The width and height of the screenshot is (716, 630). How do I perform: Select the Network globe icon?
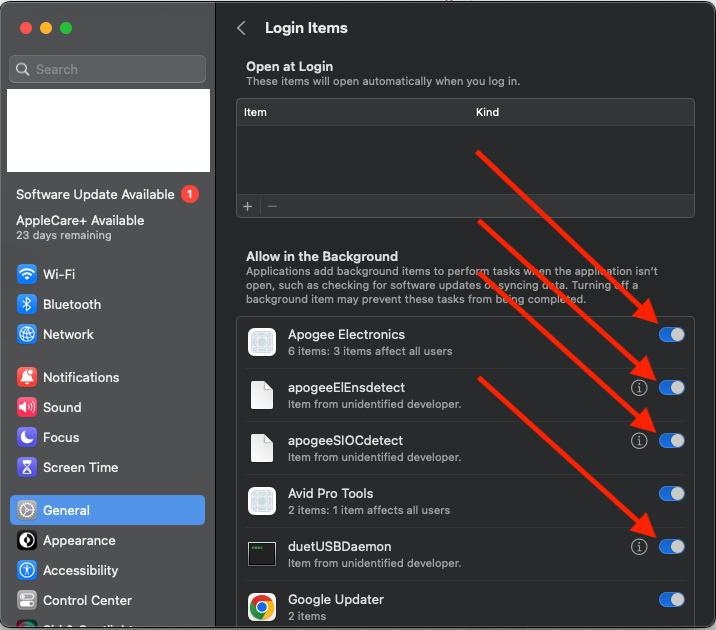27,334
